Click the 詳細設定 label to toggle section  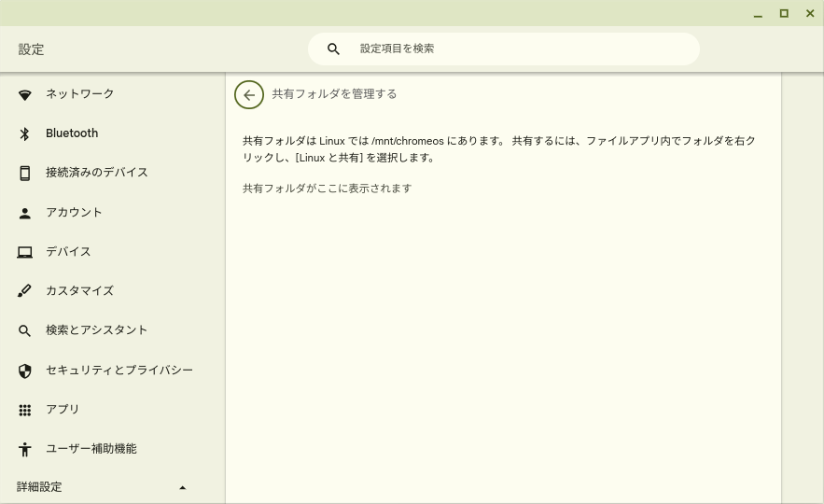click(39, 487)
